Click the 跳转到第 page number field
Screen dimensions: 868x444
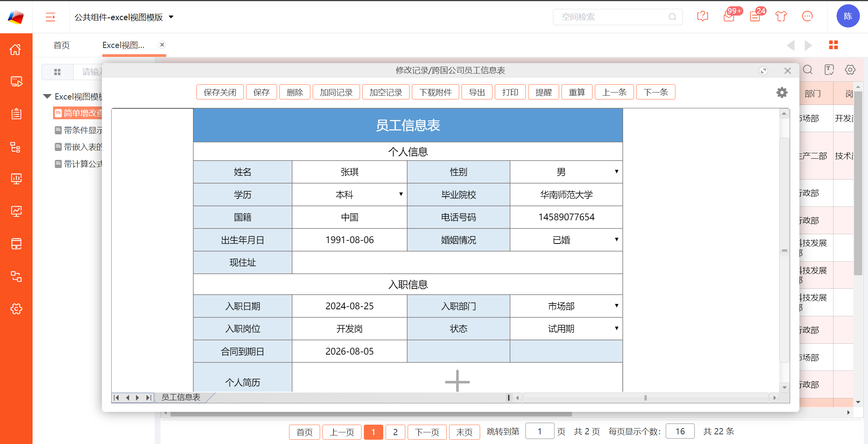pos(540,431)
